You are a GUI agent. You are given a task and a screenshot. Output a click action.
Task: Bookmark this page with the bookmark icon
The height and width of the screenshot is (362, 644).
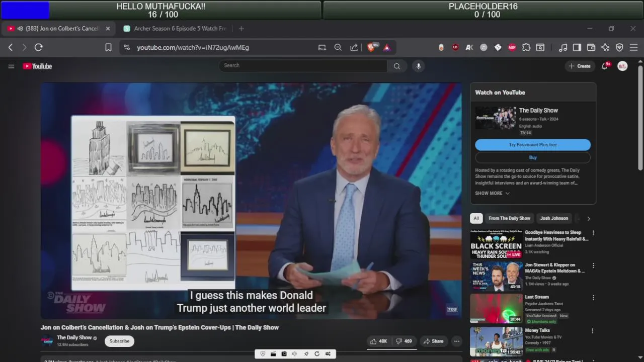[x=108, y=47]
